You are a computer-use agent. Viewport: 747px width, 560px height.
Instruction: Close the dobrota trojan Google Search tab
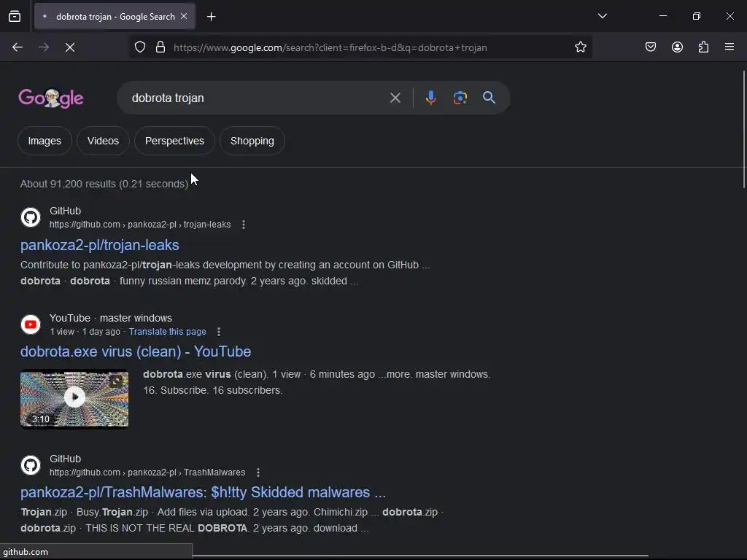pos(184,16)
